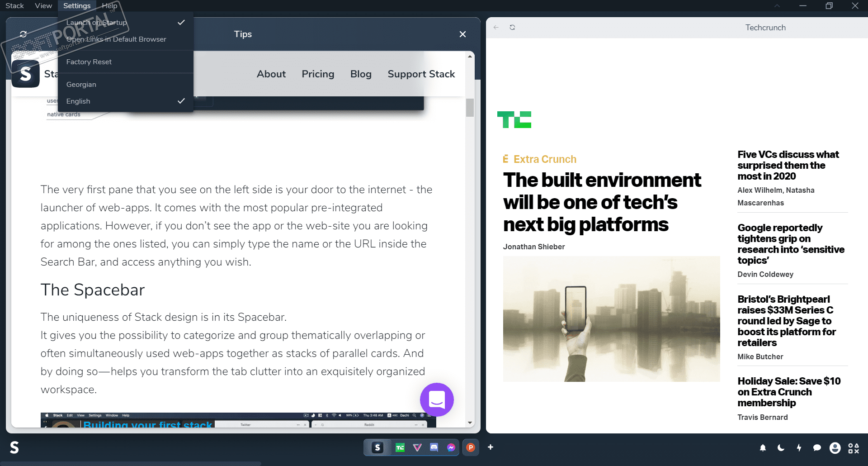Open the Help menu
The width and height of the screenshot is (868, 466).
109,6
